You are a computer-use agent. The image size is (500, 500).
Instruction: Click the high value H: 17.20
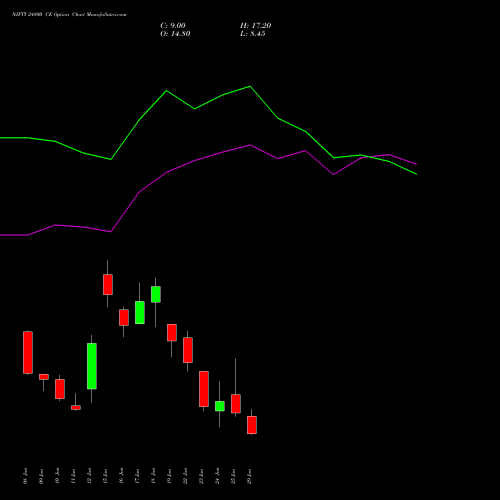pos(255,26)
